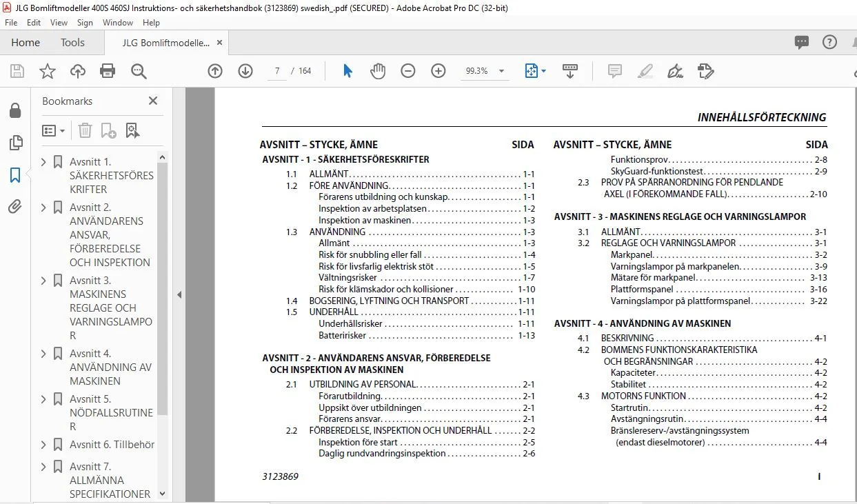Select the Hand pan tool
Screen dimensions: 857x504
(x=378, y=71)
